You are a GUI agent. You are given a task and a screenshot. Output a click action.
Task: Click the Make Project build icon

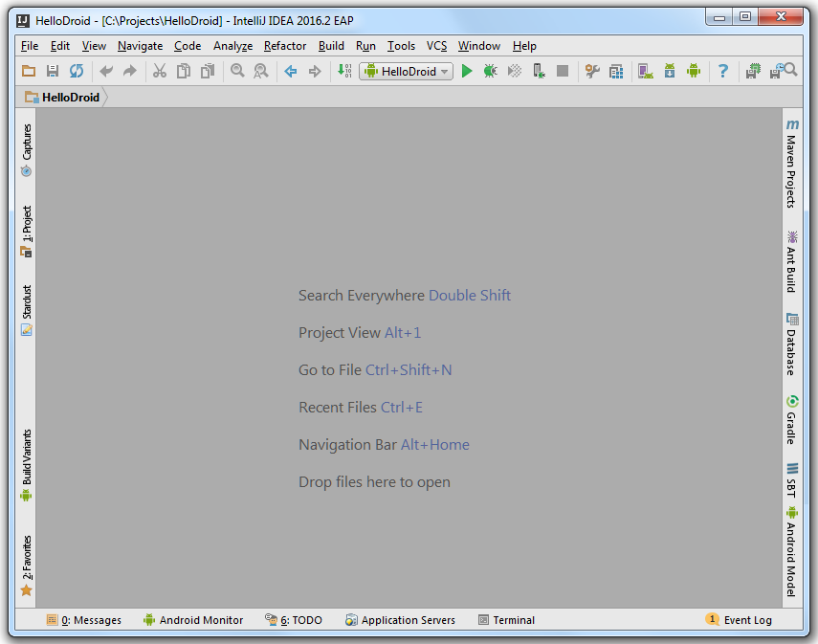click(x=344, y=71)
